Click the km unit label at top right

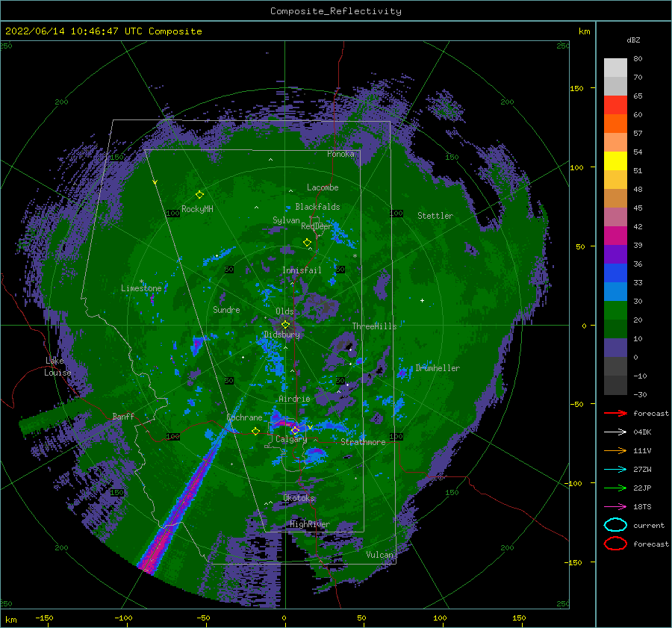[584, 31]
